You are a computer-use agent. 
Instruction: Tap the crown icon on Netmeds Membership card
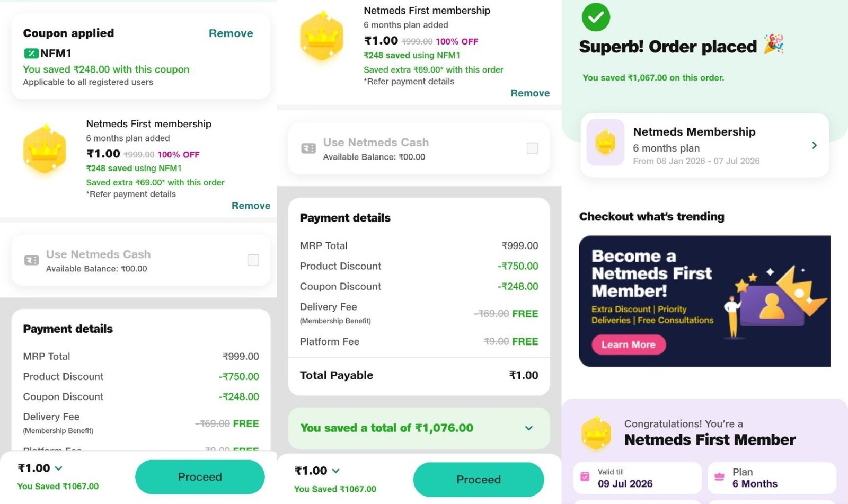[605, 143]
